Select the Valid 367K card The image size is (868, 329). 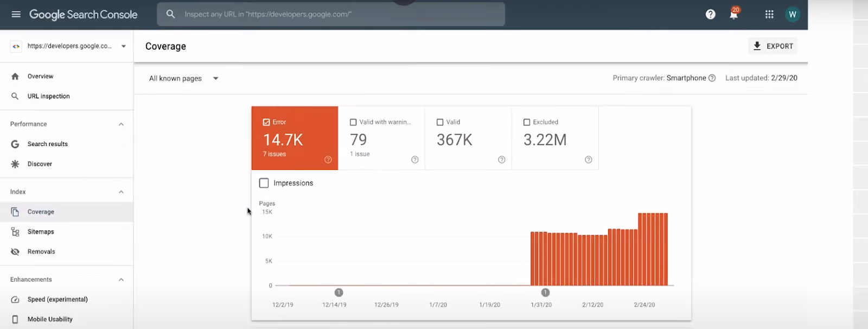tap(468, 138)
